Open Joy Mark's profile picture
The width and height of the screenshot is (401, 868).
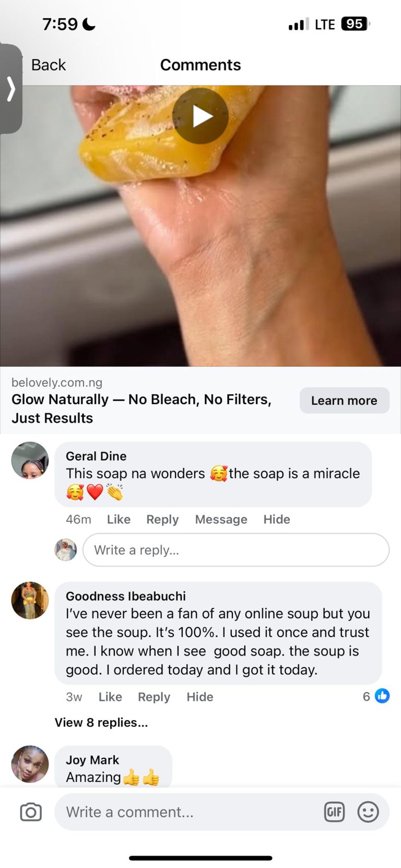click(x=30, y=764)
